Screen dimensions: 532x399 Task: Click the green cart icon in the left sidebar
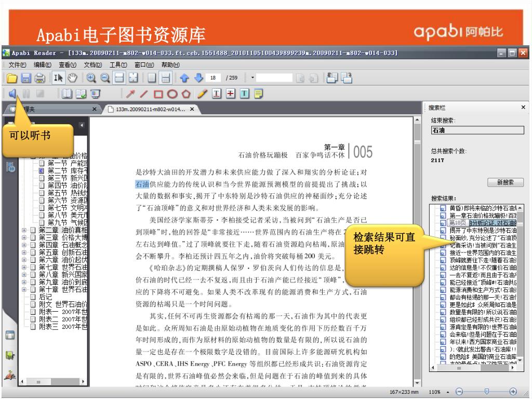point(10,355)
